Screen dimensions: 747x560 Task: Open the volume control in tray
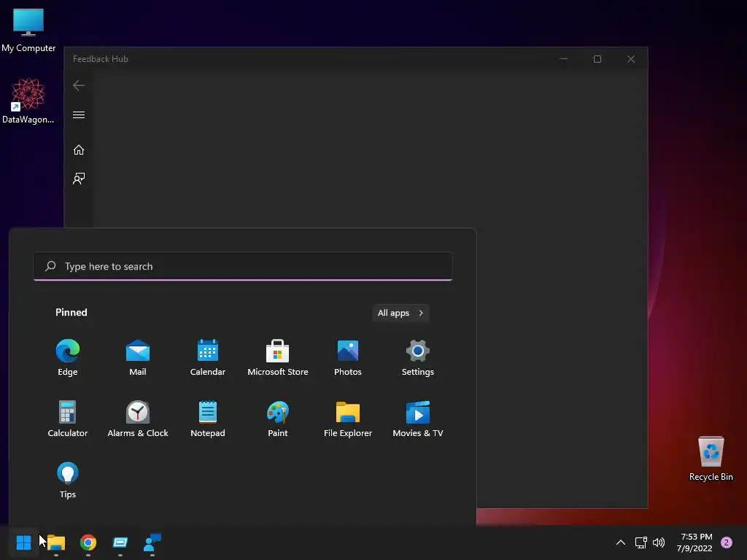tap(659, 542)
